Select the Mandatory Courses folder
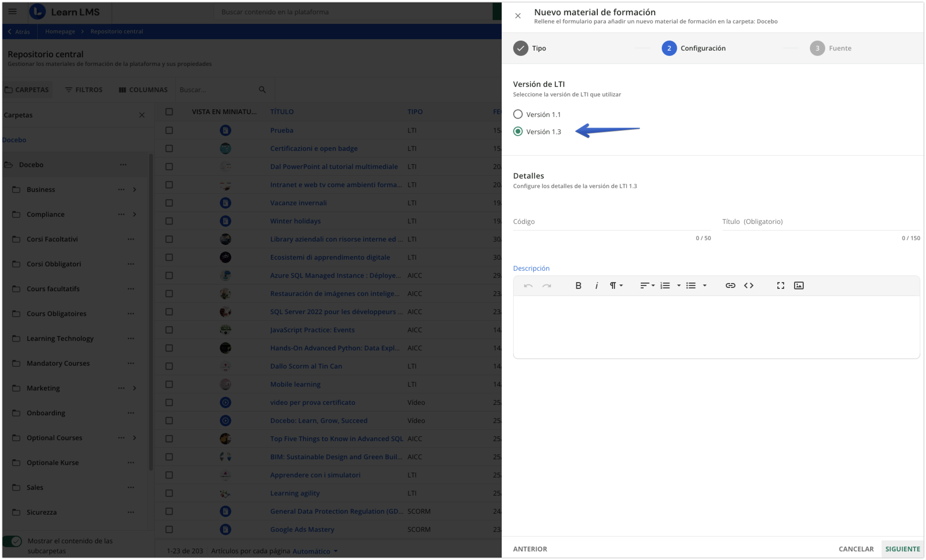Image resolution: width=926 pixels, height=560 pixels. pyautogui.click(x=58, y=363)
